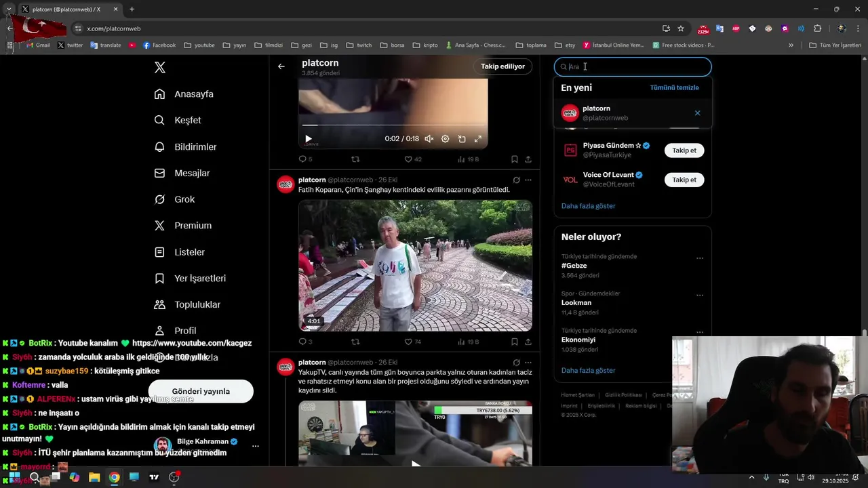
Task: Unmute the 0:18 video
Action: click(429, 139)
